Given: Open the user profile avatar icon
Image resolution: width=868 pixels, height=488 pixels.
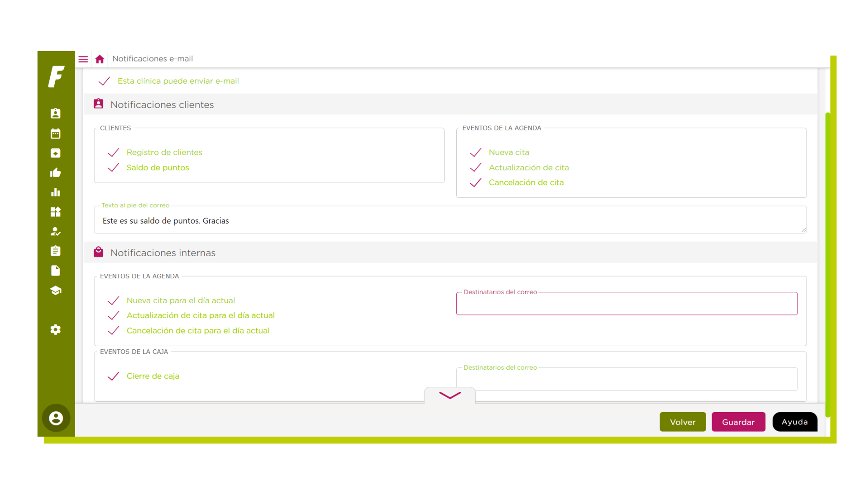Looking at the screenshot, I should 56,418.
